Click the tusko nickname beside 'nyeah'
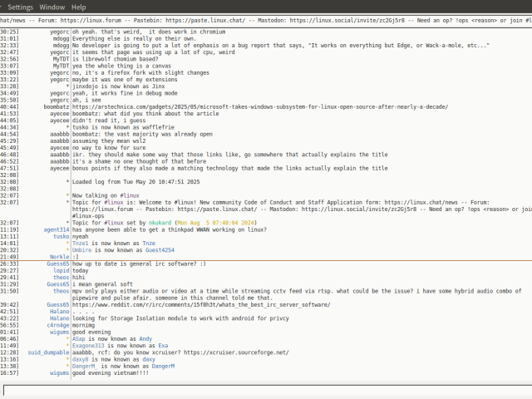Viewport: 532px width, 399px height. coord(61,236)
